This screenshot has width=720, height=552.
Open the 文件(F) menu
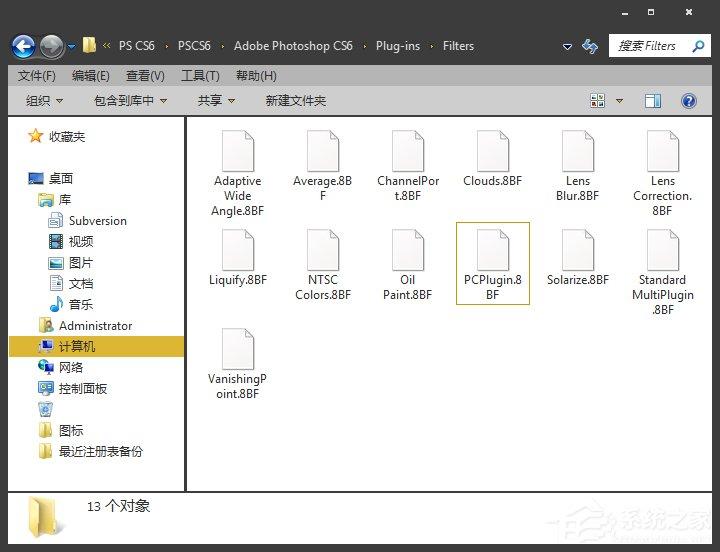coord(37,76)
